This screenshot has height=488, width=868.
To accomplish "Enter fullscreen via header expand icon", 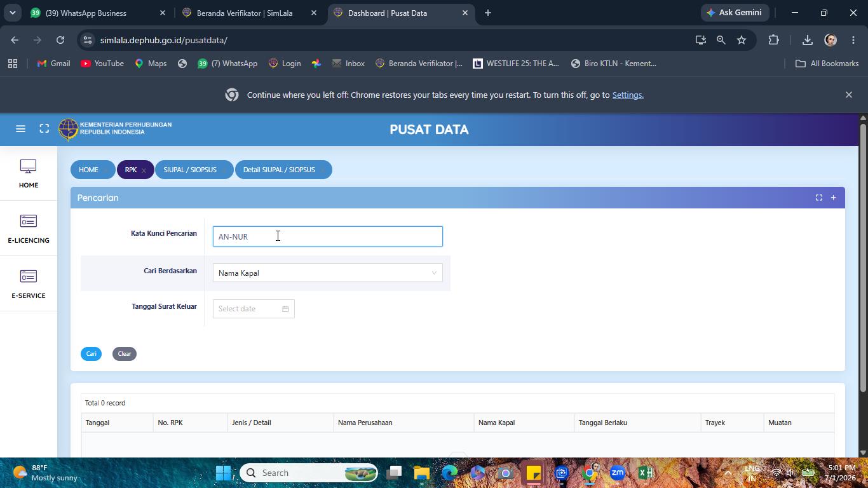I will [x=44, y=129].
